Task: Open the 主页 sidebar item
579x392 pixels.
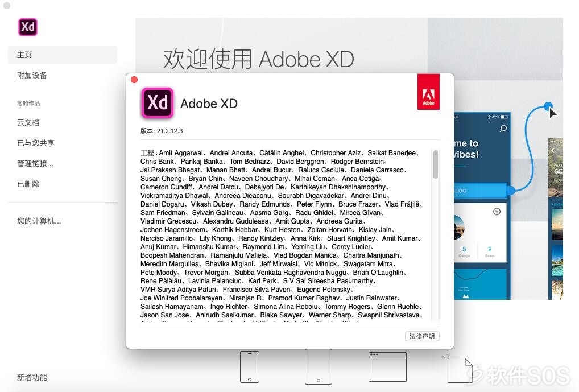Action: [x=63, y=55]
